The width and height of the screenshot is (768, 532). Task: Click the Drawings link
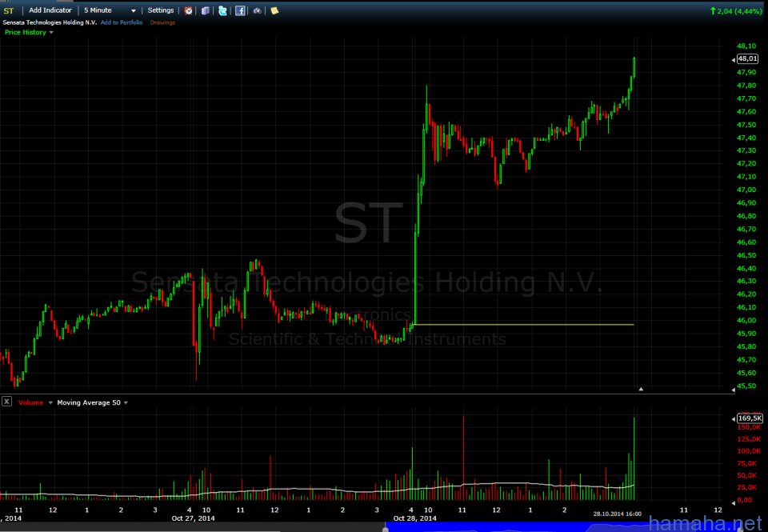coord(162,22)
